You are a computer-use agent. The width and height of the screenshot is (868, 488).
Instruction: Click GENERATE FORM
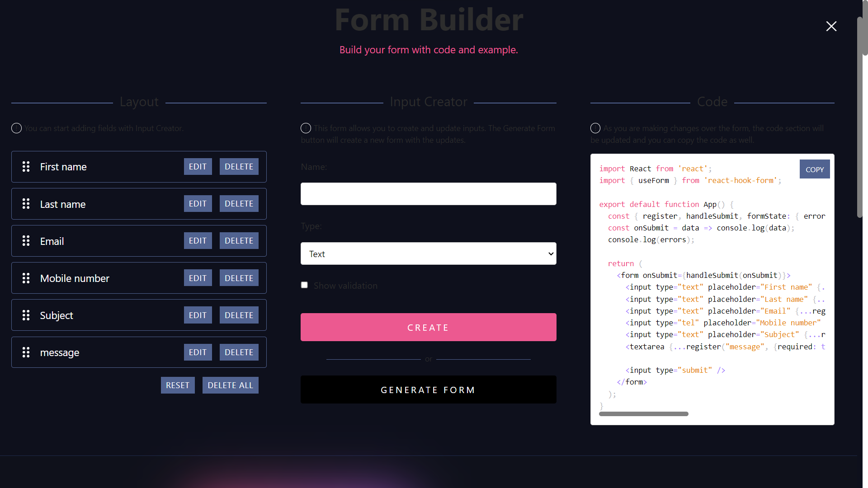pos(428,389)
